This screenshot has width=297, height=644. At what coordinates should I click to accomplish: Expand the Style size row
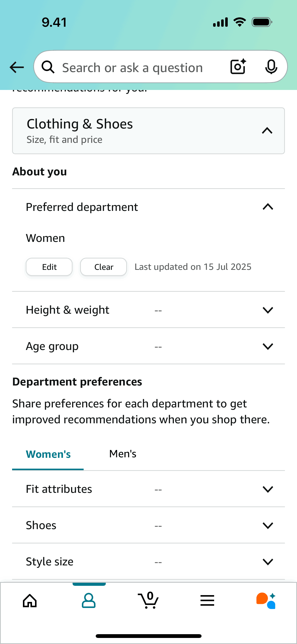coord(268,561)
